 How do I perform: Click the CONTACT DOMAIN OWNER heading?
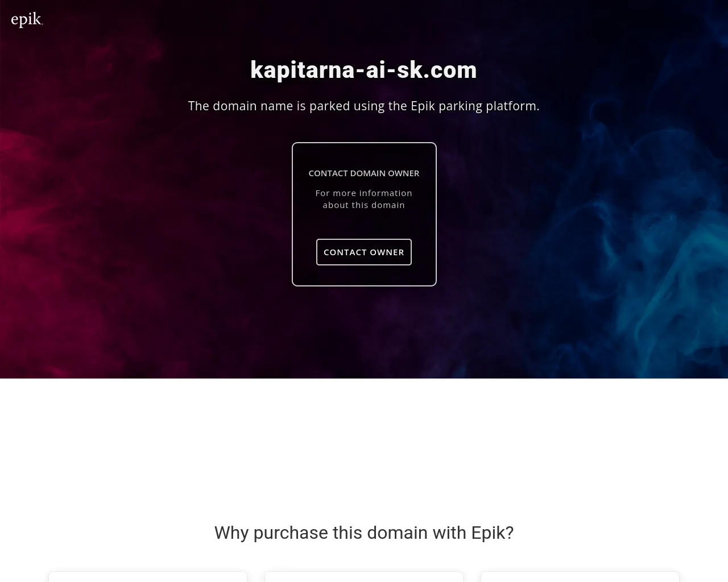(364, 173)
